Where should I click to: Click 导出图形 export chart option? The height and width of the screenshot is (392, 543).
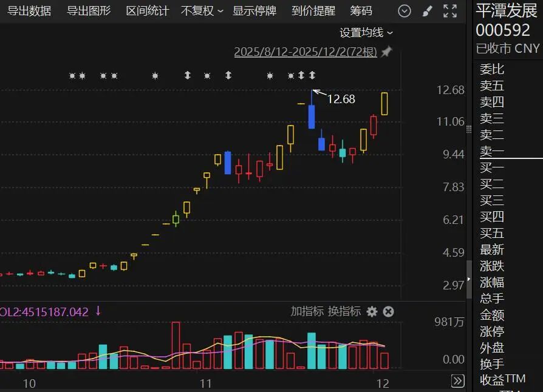point(89,11)
